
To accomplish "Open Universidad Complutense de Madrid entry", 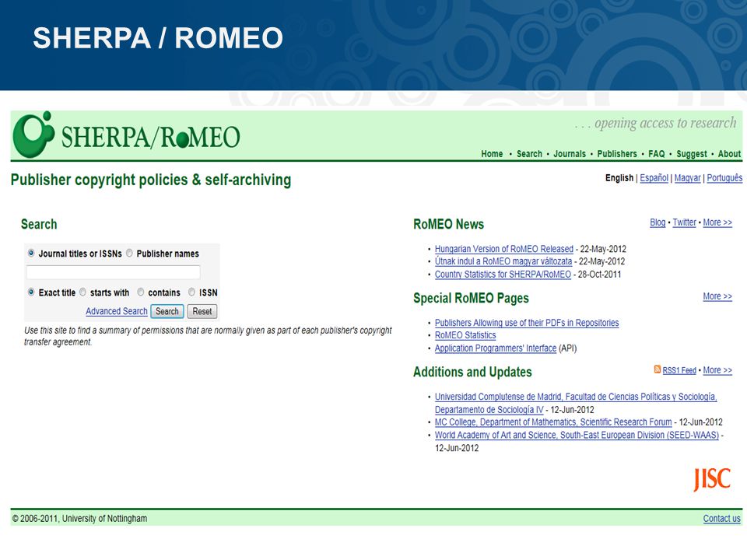I will click(x=576, y=403).
